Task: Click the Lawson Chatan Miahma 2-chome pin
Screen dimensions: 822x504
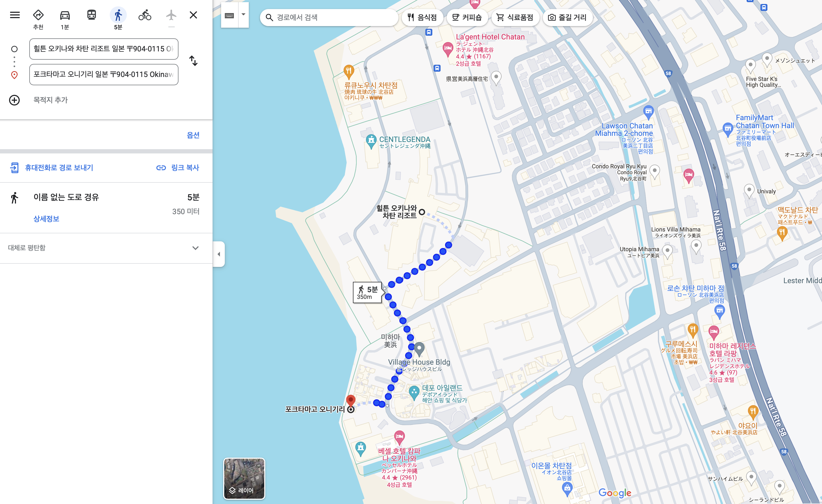Action: coord(648,112)
